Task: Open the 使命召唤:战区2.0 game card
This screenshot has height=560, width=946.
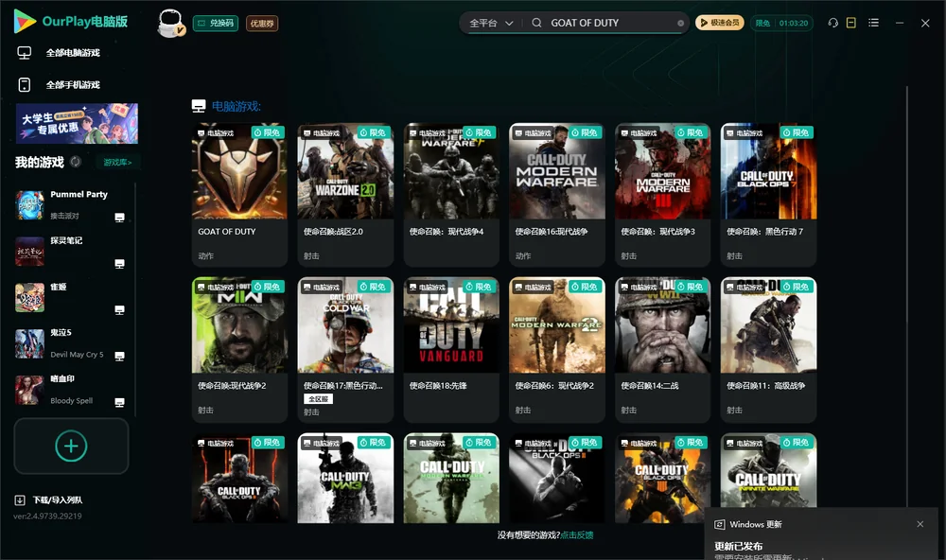Action: (x=345, y=194)
